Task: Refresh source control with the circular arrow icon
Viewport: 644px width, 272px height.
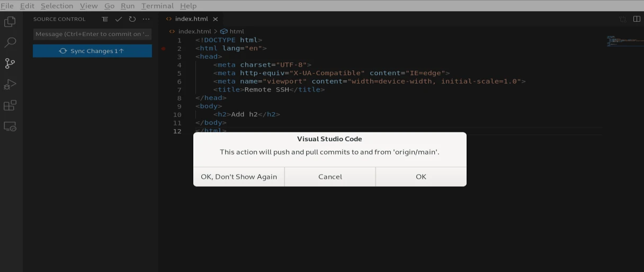Action: coord(132,19)
